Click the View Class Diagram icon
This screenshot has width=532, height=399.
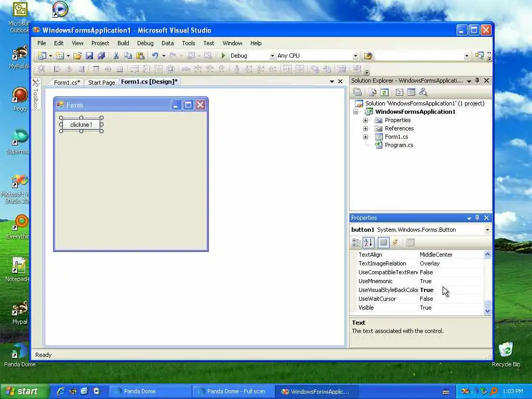(x=423, y=92)
